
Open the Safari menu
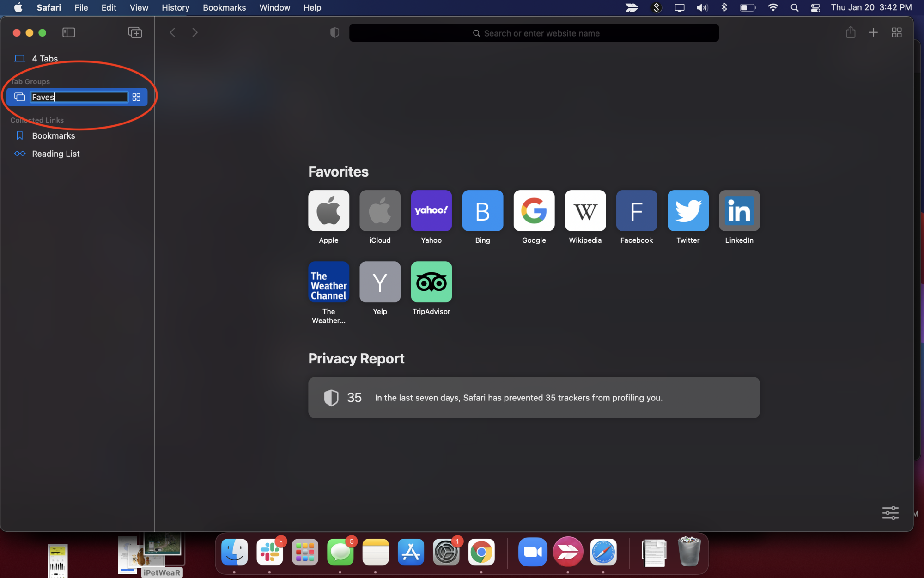(x=49, y=7)
